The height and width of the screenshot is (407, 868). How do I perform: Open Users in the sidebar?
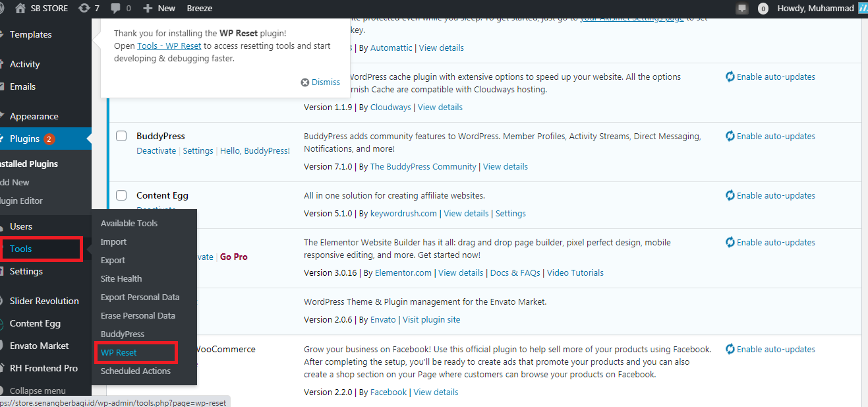(x=21, y=226)
